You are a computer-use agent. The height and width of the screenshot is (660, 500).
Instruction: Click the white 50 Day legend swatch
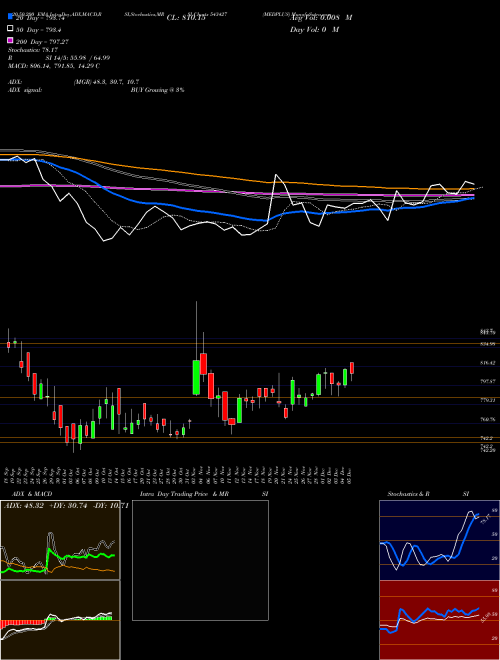point(10,29)
